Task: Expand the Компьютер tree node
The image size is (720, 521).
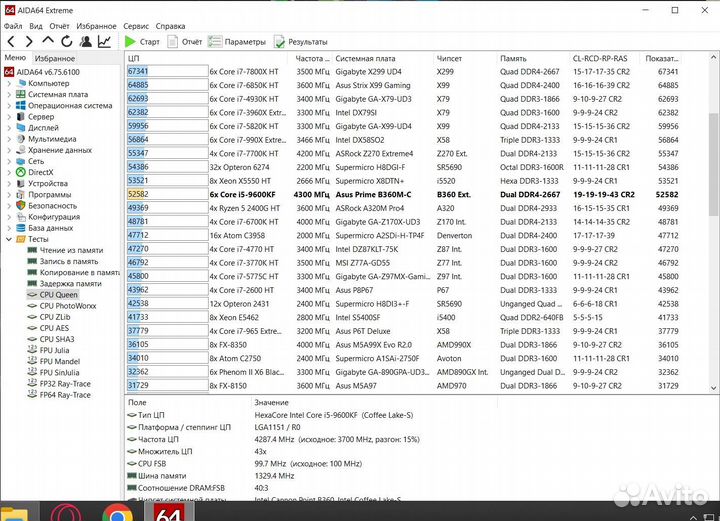Action: 9,84
